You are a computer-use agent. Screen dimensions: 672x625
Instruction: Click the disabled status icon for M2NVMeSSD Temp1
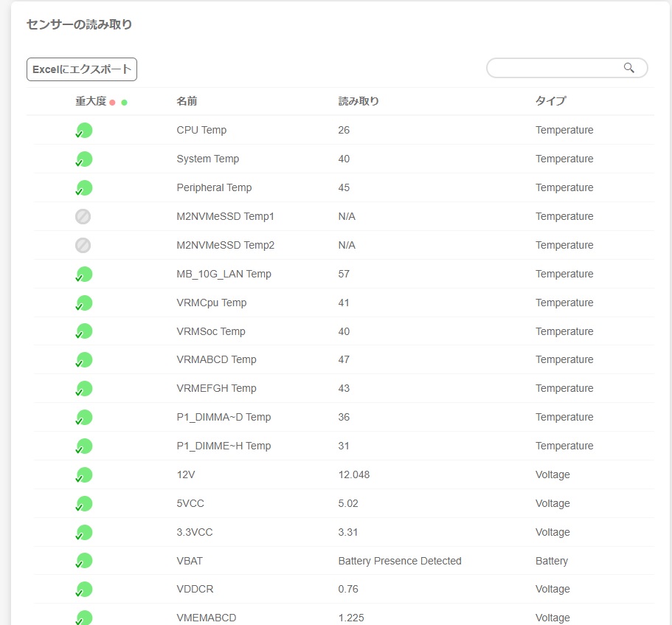(83, 217)
